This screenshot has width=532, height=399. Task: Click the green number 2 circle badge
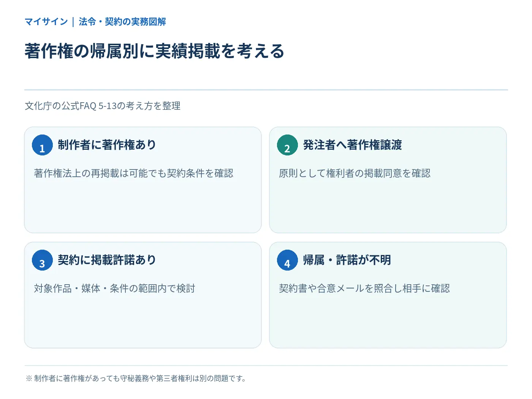287,145
